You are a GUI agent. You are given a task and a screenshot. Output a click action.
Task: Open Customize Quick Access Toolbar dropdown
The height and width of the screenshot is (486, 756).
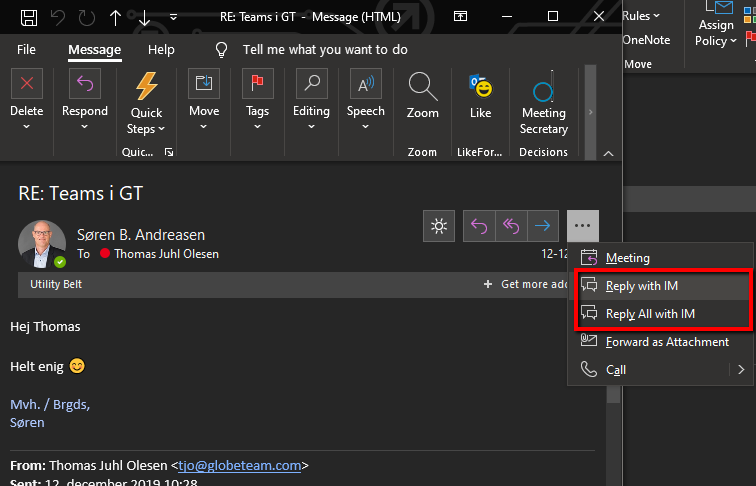[174, 17]
